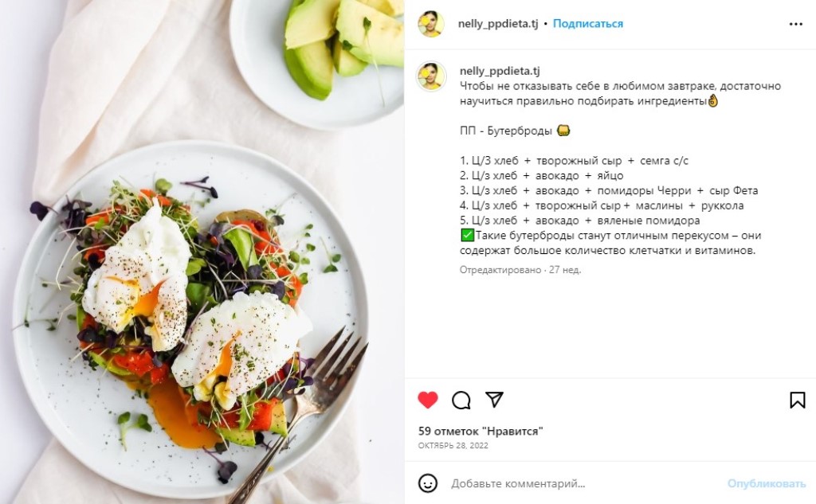Click the Подписаться follow link

pos(587,23)
